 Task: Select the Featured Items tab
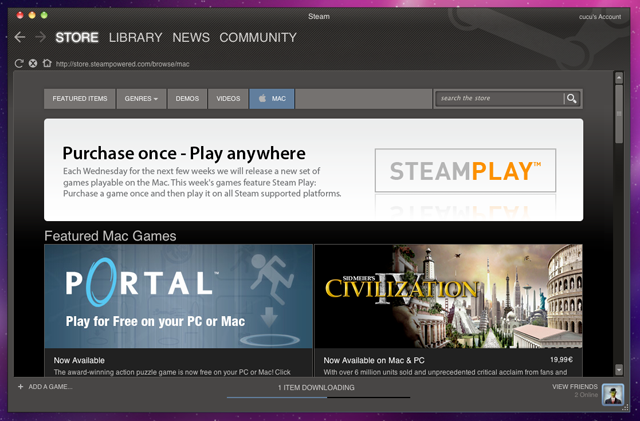click(x=80, y=99)
